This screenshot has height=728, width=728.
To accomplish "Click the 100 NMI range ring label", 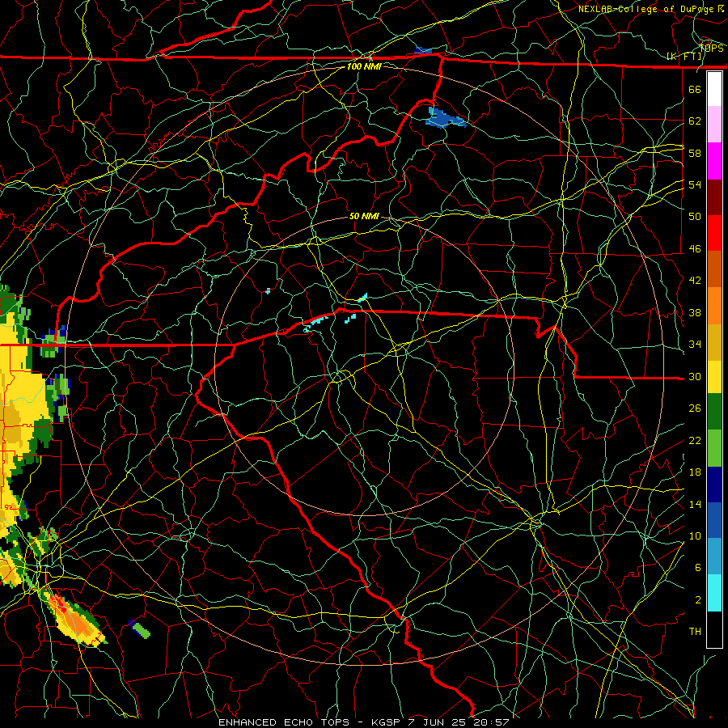I will pyautogui.click(x=364, y=66).
